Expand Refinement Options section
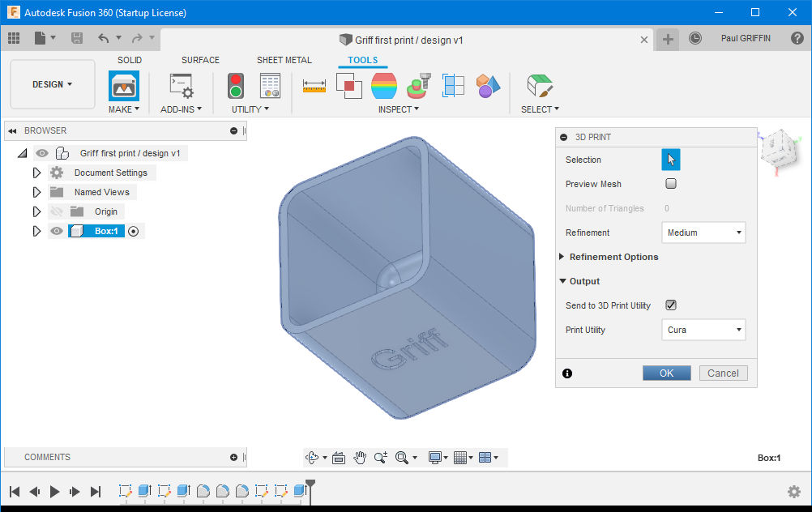 tap(562, 257)
